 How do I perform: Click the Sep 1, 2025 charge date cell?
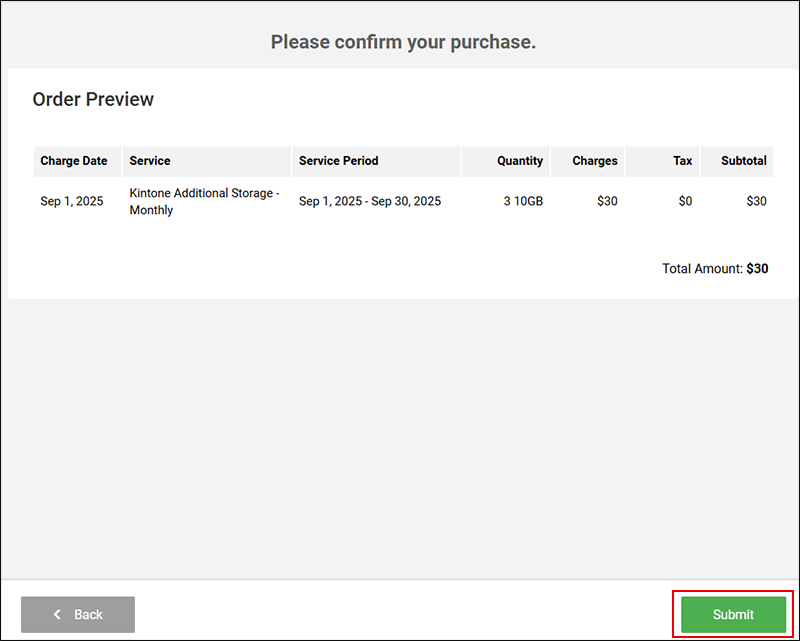pyautogui.click(x=72, y=201)
